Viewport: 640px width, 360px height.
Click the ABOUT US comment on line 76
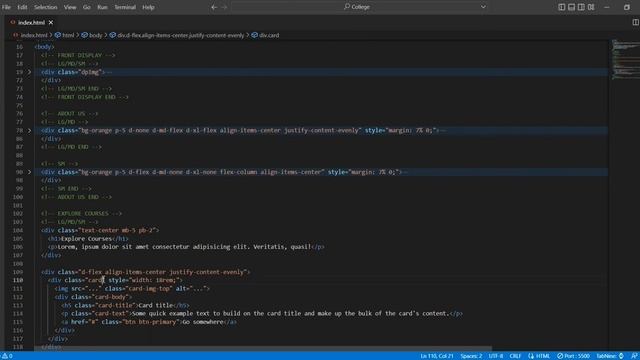coord(69,113)
